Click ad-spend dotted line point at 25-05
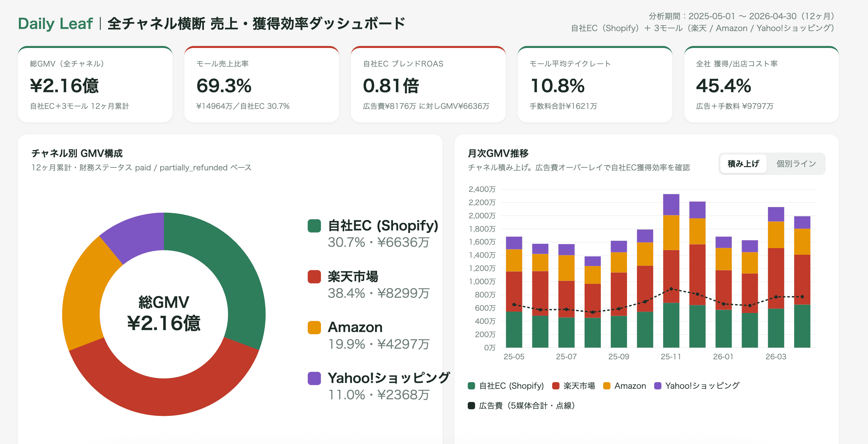 click(514, 304)
